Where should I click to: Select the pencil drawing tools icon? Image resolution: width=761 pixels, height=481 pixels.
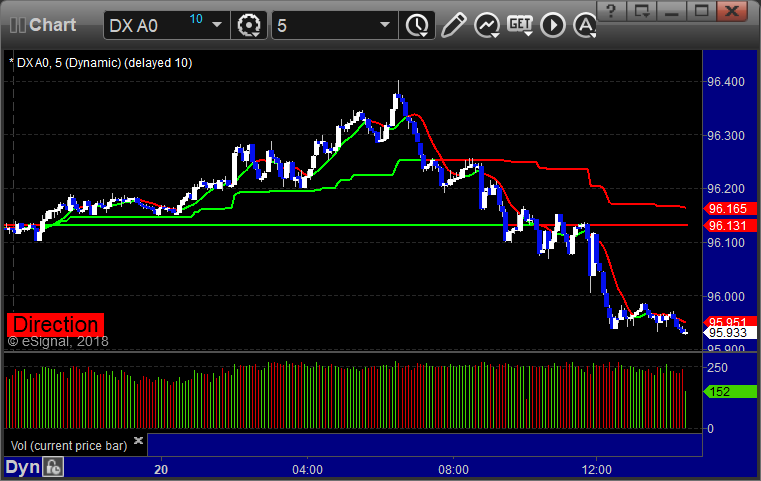click(x=454, y=25)
